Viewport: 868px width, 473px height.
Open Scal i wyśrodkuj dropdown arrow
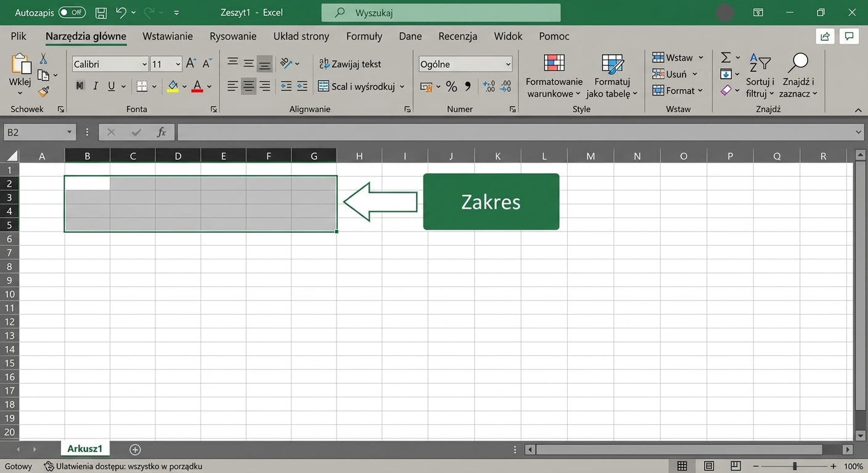(402, 87)
